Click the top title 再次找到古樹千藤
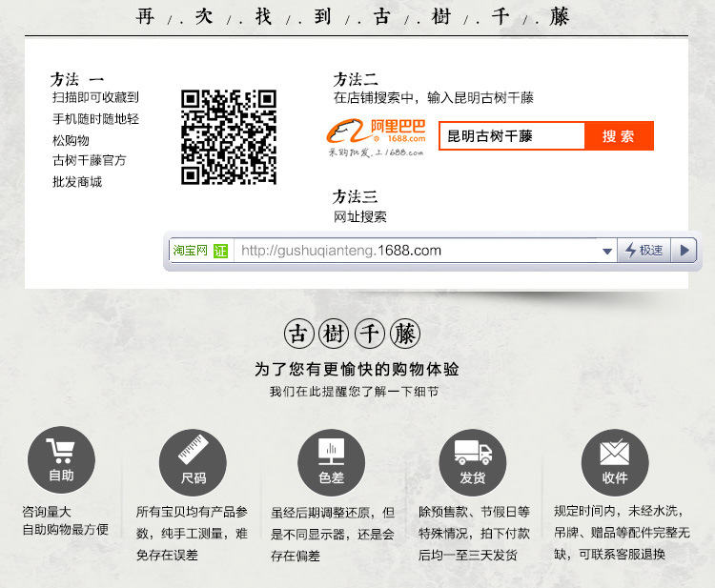715x588 pixels. point(353,17)
